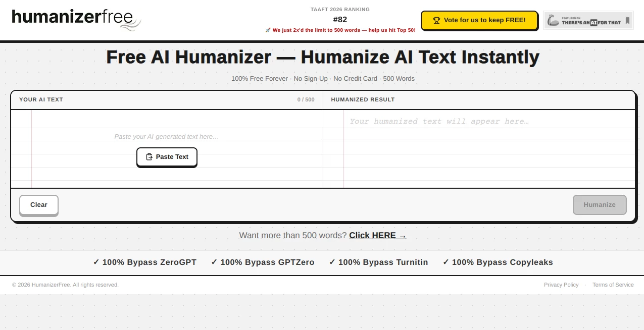Screen dimensions: 644x330
Task: Clear the AI text input
Action: coord(39,205)
